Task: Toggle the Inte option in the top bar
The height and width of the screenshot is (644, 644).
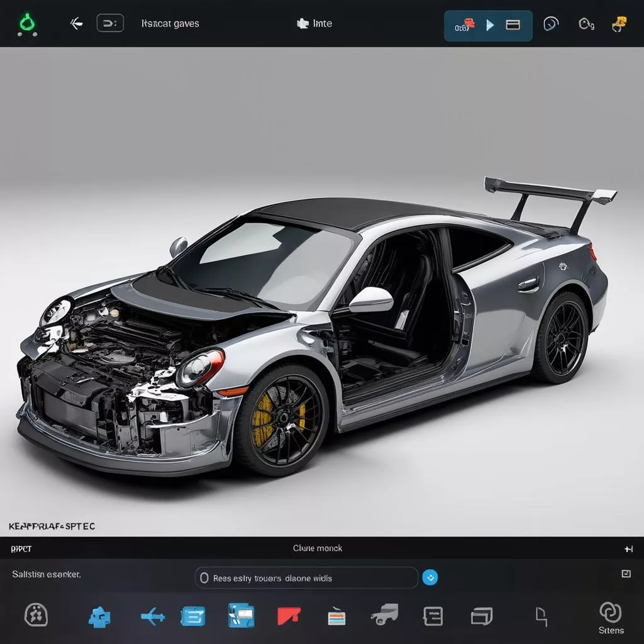Action: click(314, 23)
